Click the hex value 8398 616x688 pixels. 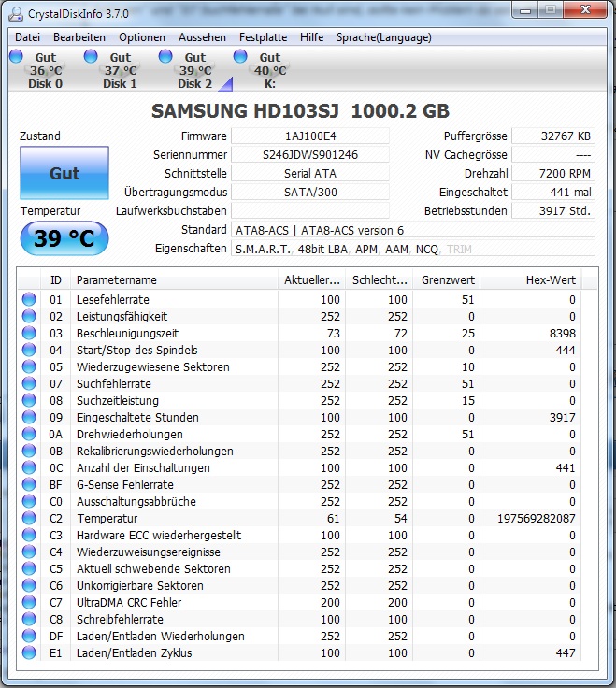(x=563, y=333)
